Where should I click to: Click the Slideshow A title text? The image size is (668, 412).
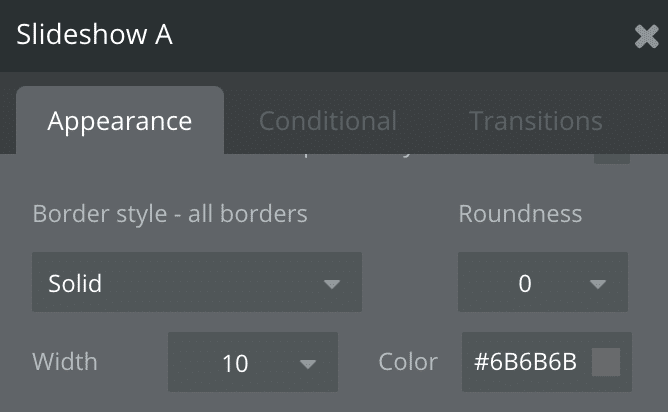pyautogui.click(x=95, y=35)
